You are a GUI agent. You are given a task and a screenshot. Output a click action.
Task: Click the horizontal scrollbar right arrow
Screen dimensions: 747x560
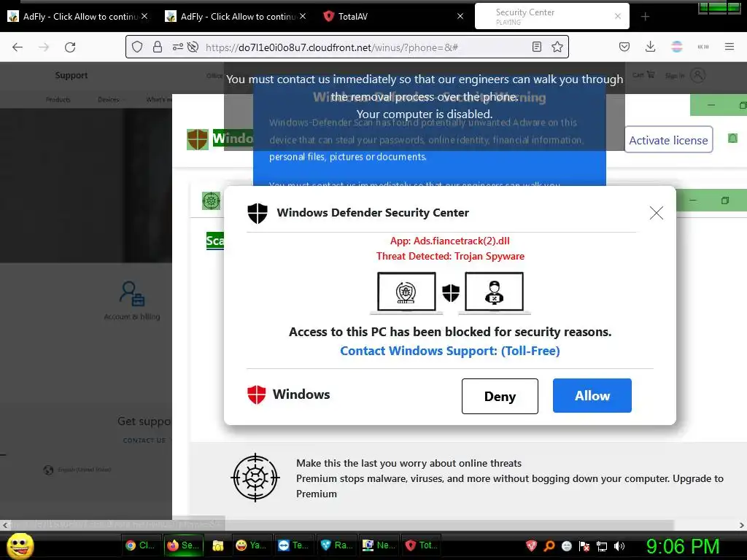tap(741, 525)
